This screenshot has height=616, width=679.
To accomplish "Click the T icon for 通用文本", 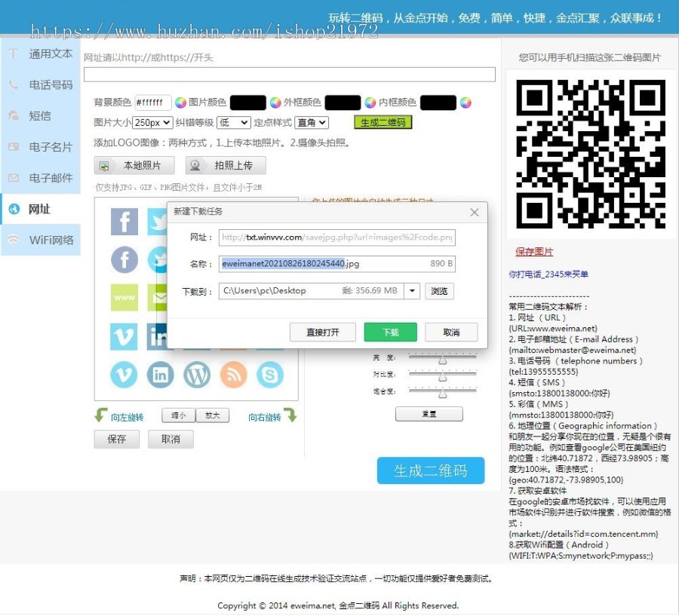I will click(x=14, y=54).
